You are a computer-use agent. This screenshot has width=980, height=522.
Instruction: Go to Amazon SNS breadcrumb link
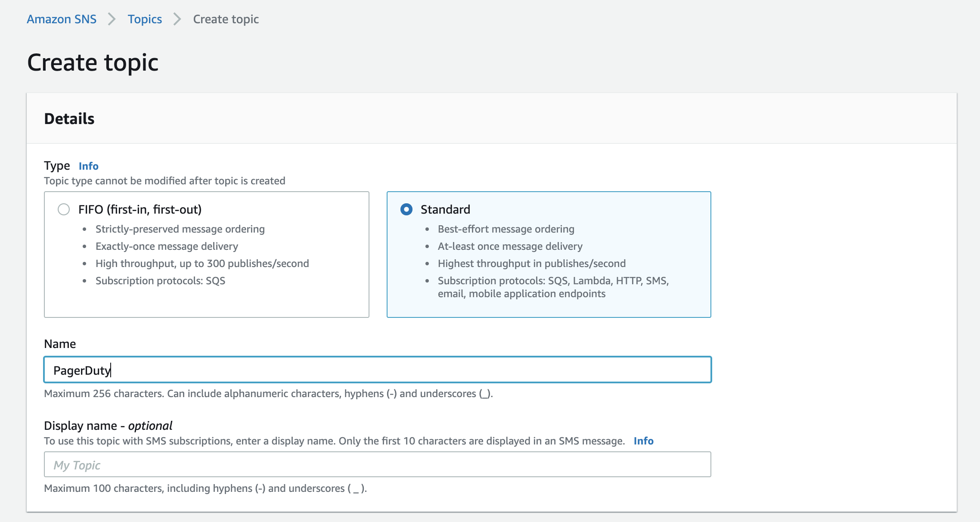(x=62, y=19)
